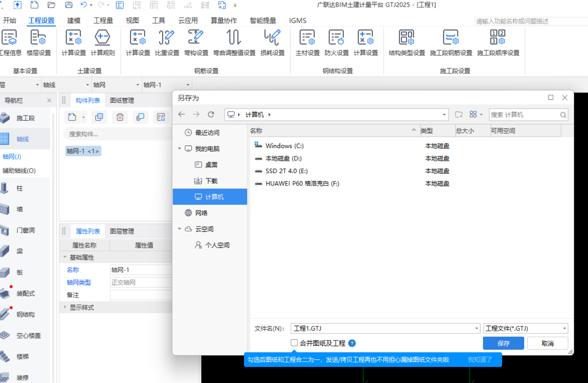The width and height of the screenshot is (588, 383).
Task: Click the open folder icon in title toolbar
Action: 51,5
